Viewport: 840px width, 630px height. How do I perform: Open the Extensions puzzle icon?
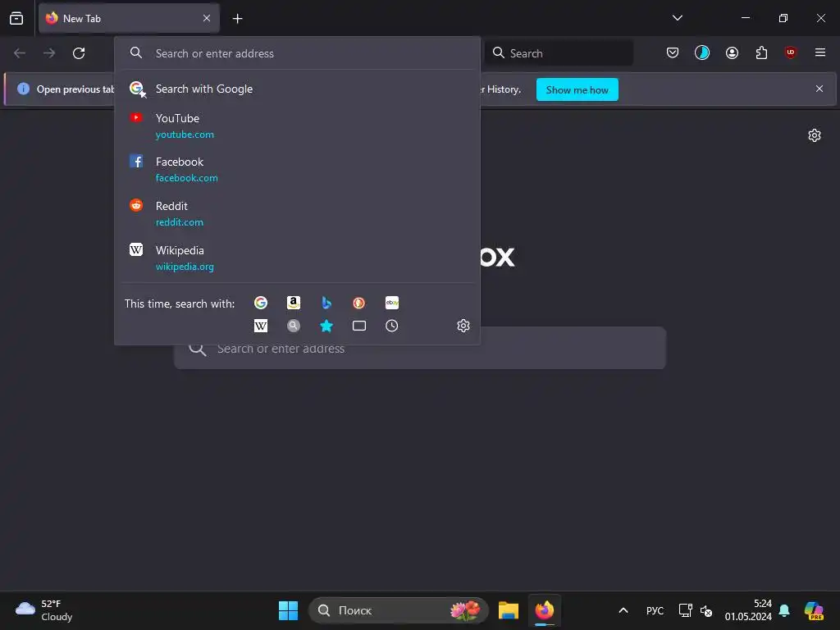(x=761, y=52)
